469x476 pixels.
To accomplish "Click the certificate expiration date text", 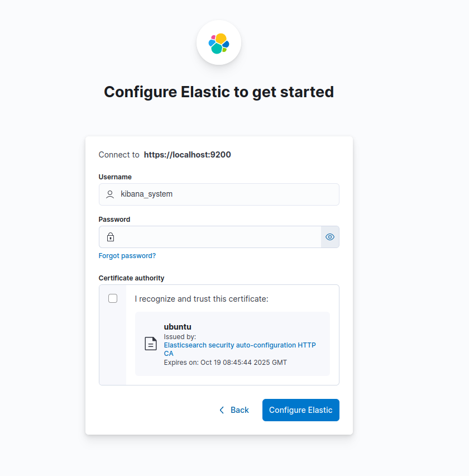I will (224, 362).
